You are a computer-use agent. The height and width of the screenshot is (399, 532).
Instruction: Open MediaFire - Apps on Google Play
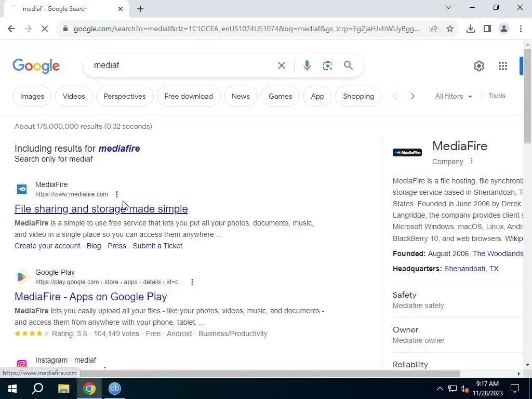click(90, 297)
